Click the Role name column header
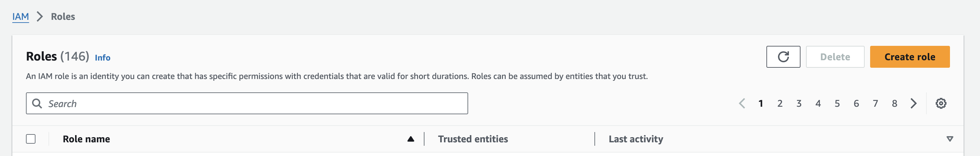Viewport: 980px width, 156px height. [86, 139]
